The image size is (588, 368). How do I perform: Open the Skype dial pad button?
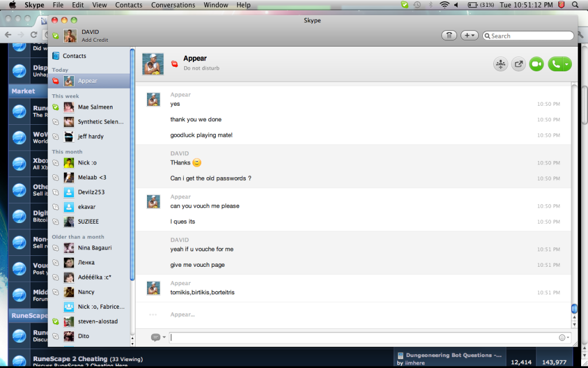pos(449,36)
